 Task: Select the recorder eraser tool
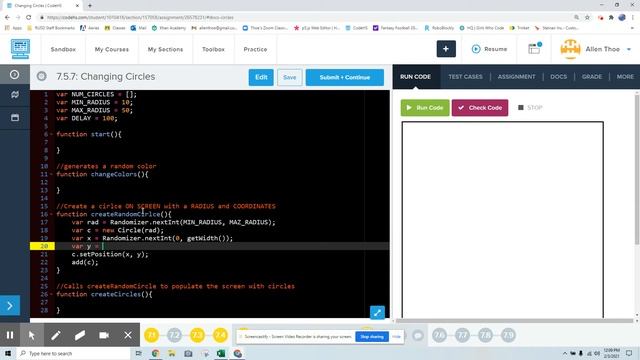[80, 335]
